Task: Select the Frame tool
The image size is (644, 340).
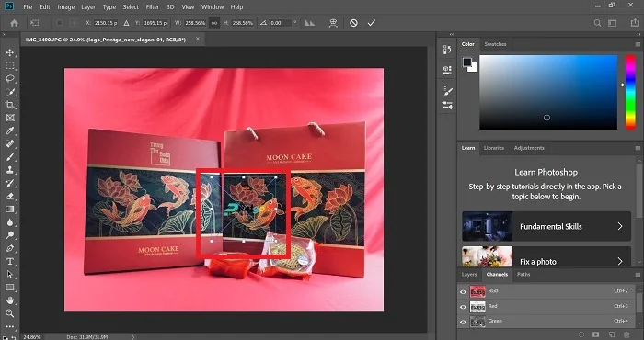Action: click(x=10, y=118)
